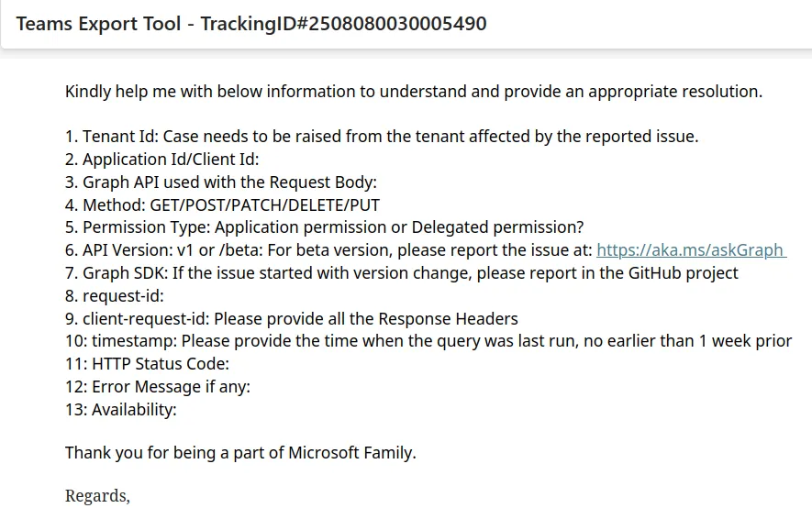Click the 'Tenant Id' list item
The width and height of the screenshot is (812, 508).
(x=381, y=137)
